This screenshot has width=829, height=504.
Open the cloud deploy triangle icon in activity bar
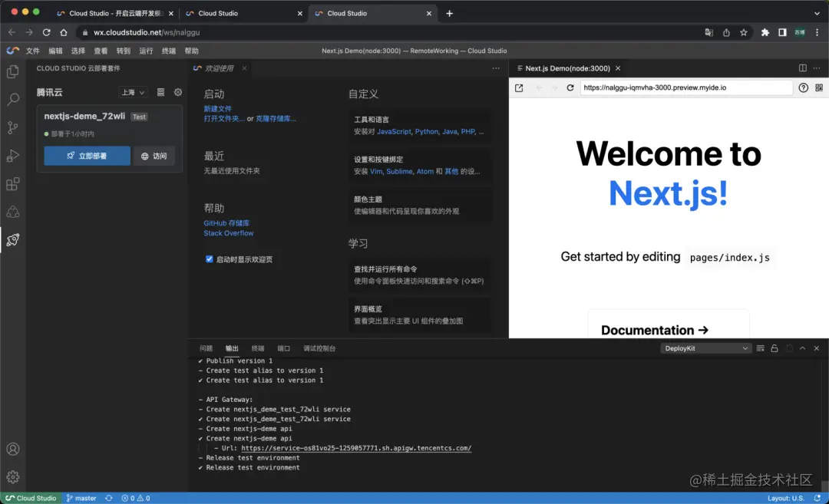pos(13,212)
